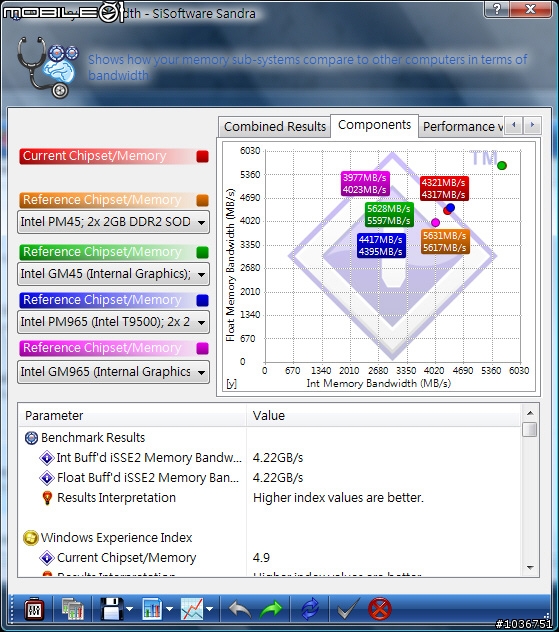Click the copy results icon in toolbar
Image resolution: width=559 pixels, height=632 pixels.
click(73, 609)
